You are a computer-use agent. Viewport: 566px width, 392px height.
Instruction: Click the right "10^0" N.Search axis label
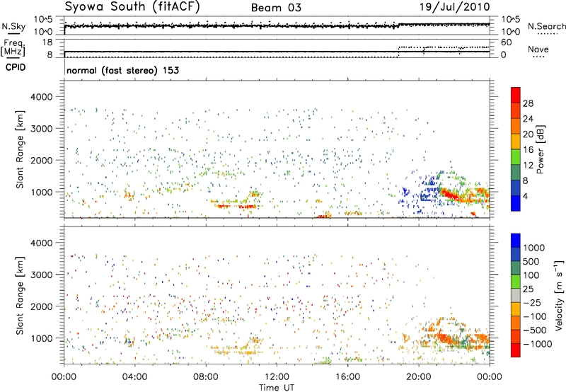tap(511, 32)
